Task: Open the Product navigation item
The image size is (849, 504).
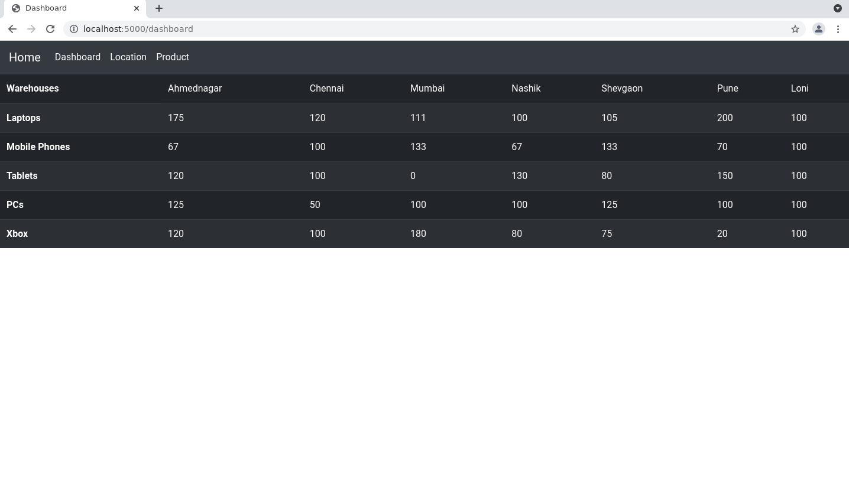Action: click(x=173, y=57)
